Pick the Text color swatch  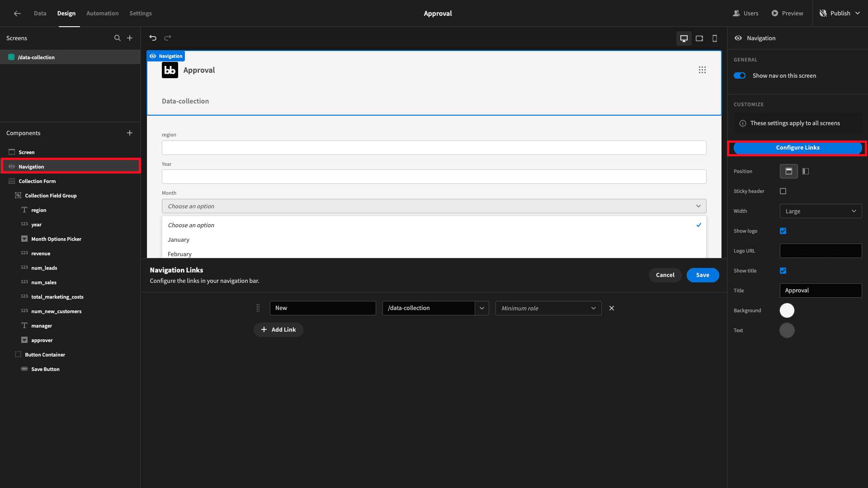[x=787, y=330]
